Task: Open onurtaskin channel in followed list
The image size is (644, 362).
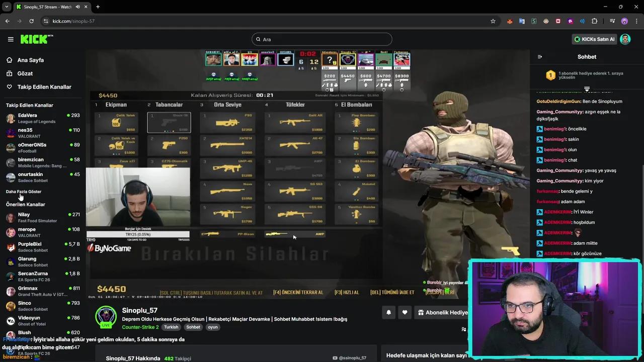Action: [x=43, y=177]
